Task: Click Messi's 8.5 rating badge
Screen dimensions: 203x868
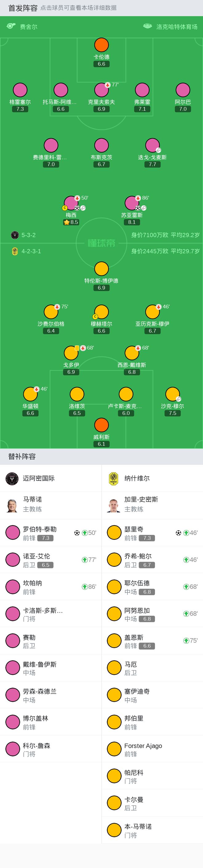Action: 71,222
